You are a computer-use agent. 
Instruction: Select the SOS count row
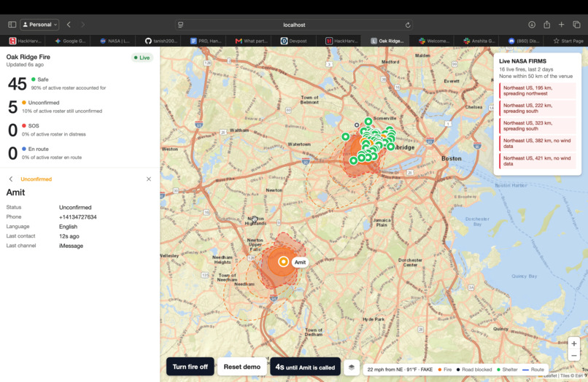coord(80,130)
